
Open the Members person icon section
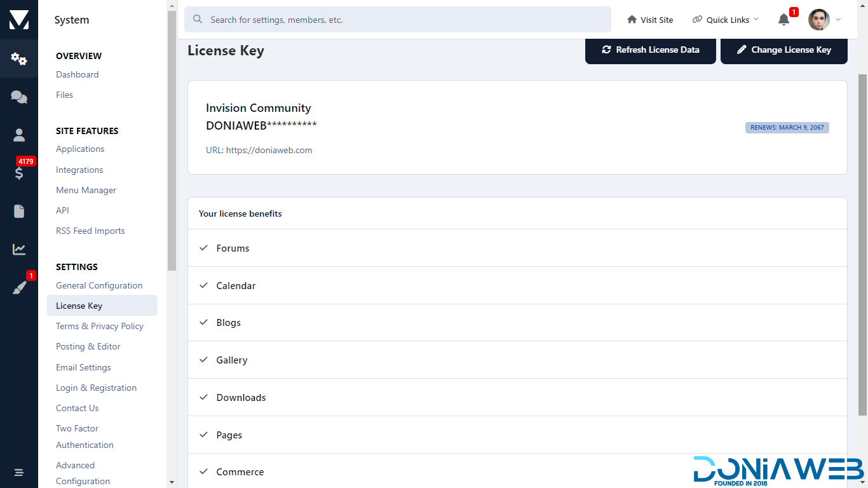19,135
